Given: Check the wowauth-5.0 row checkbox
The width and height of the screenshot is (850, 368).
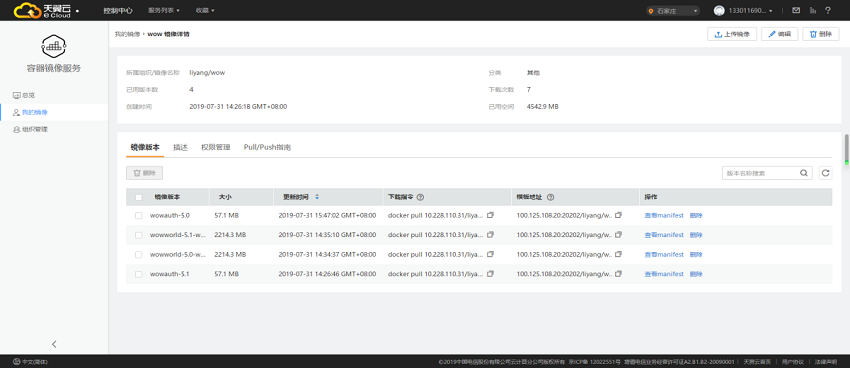Looking at the screenshot, I should [x=139, y=215].
